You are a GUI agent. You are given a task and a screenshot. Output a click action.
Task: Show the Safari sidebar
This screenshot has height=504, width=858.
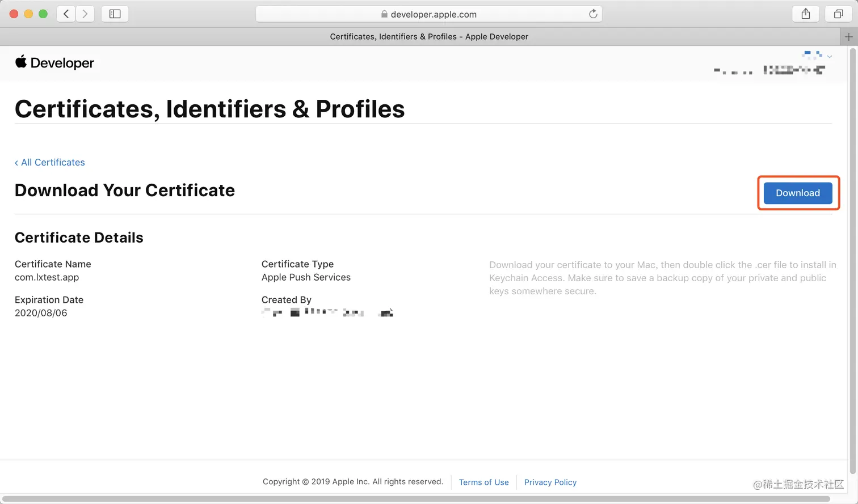(x=115, y=14)
